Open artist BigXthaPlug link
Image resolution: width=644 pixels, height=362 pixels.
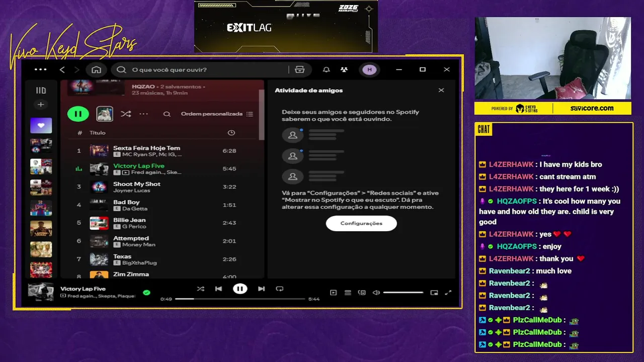139,263
